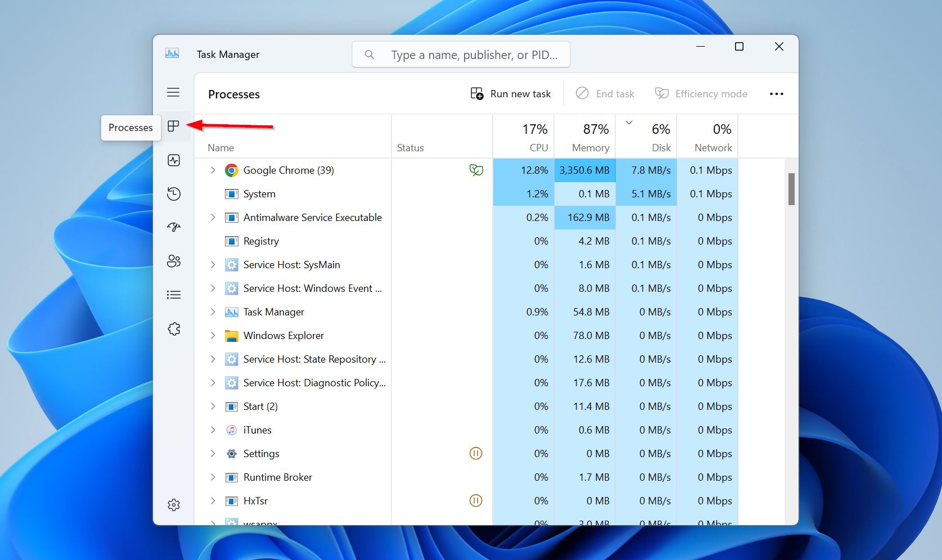Click the suspended pause icon for Settings
Viewport: 942px width, 560px height.
point(476,453)
